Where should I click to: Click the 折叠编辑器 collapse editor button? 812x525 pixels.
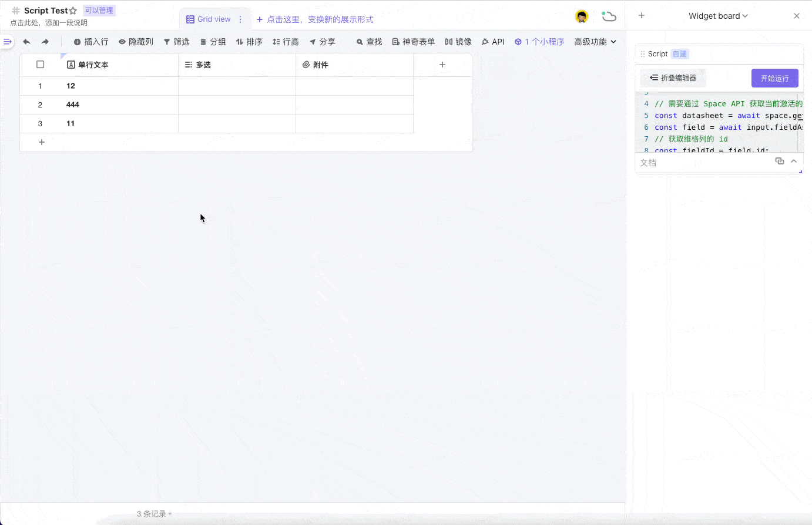pos(673,78)
